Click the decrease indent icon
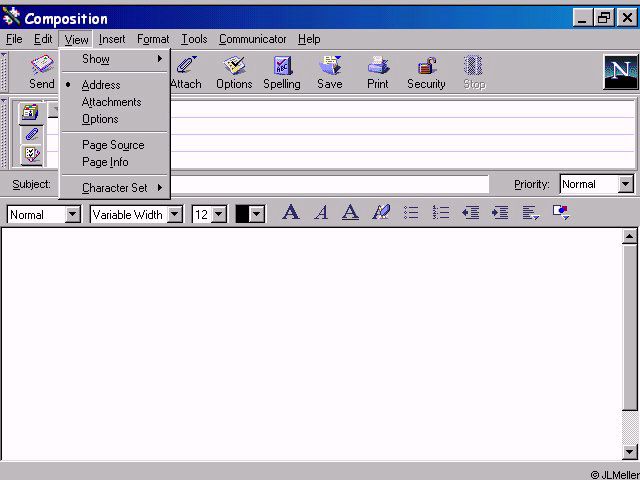This screenshot has width=640, height=480. [470, 213]
